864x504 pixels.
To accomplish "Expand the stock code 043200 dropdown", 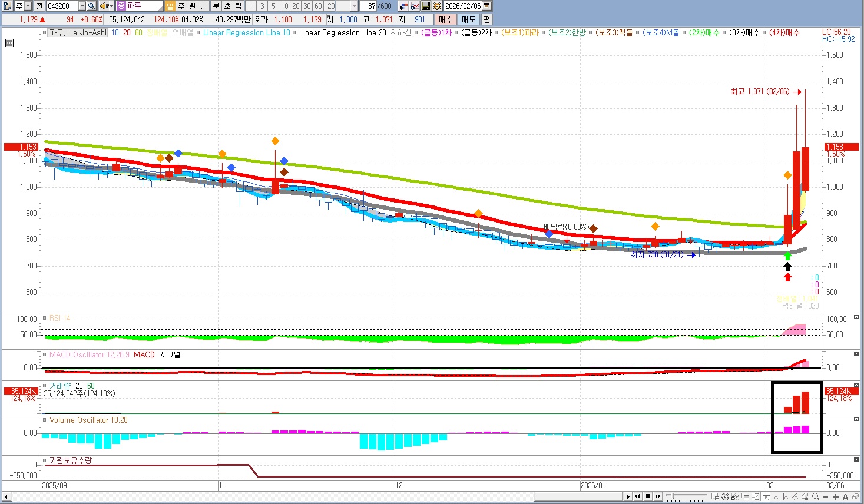I will tap(82, 6).
